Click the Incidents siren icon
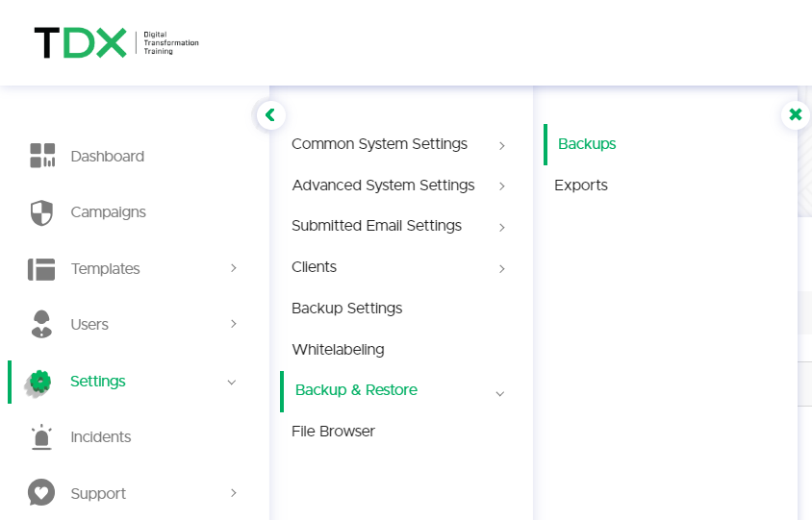The width and height of the screenshot is (812, 520). pos(41,437)
